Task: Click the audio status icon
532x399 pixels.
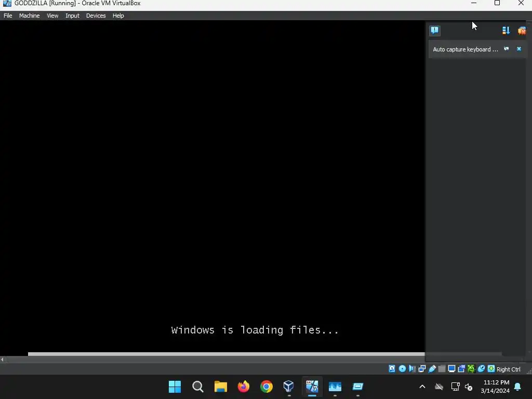Action: [x=412, y=369]
